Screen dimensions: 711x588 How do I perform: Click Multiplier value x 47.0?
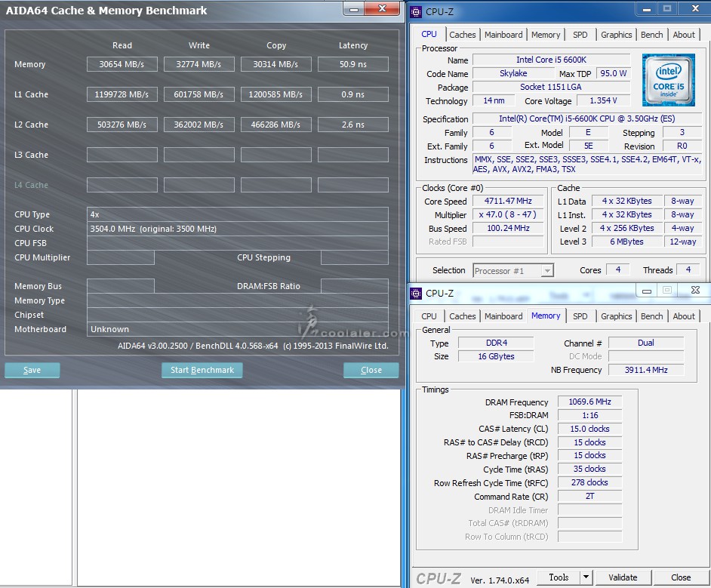(x=508, y=214)
